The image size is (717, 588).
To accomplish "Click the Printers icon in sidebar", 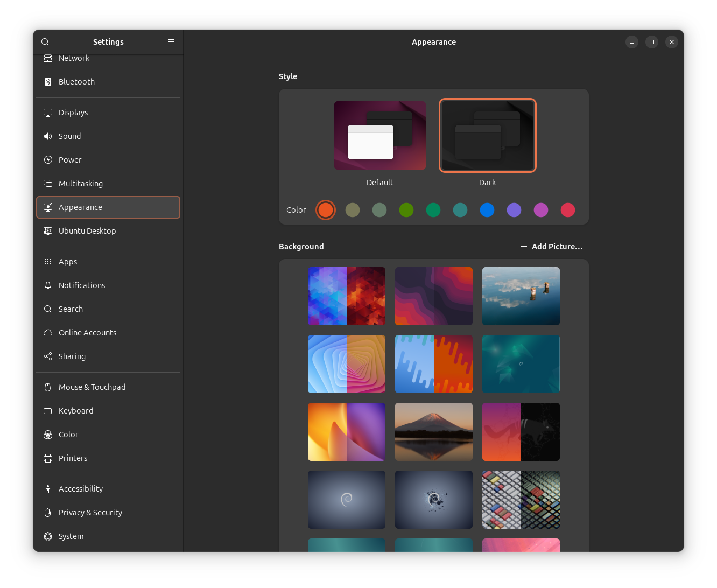I will [x=48, y=458].
